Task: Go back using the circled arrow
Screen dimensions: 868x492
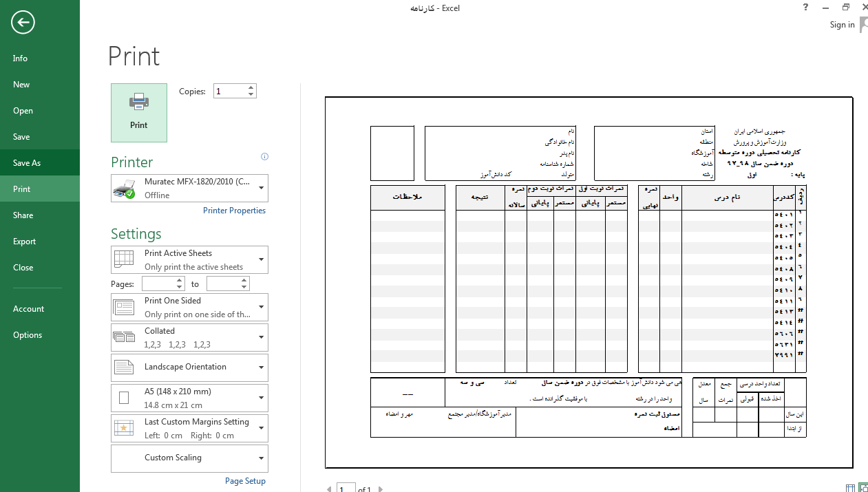Action: pos(23,22)
